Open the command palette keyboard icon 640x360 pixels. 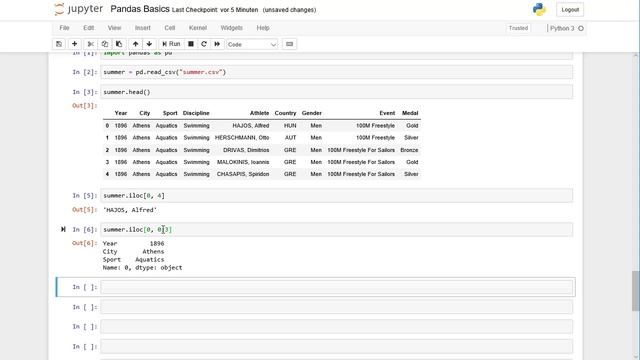click(289, 44)
